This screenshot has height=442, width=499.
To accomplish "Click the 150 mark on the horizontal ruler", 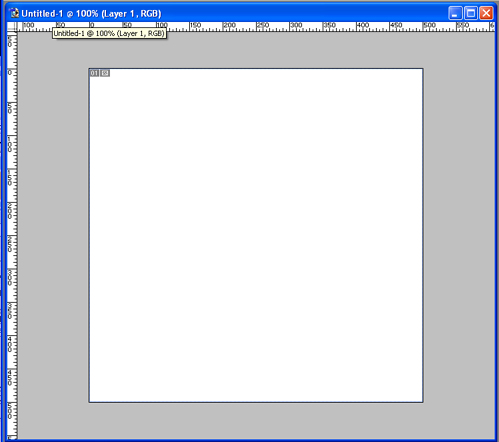I will pyautogui.click(x=196, y=25).
